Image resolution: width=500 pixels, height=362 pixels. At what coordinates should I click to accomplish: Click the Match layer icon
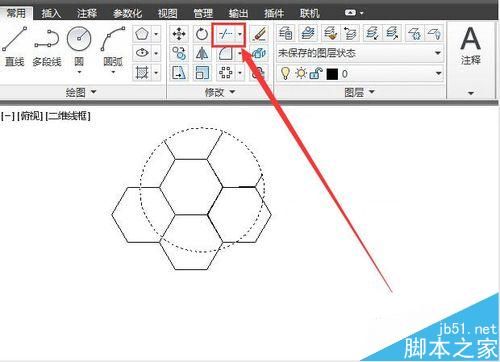tap(330, 33)
